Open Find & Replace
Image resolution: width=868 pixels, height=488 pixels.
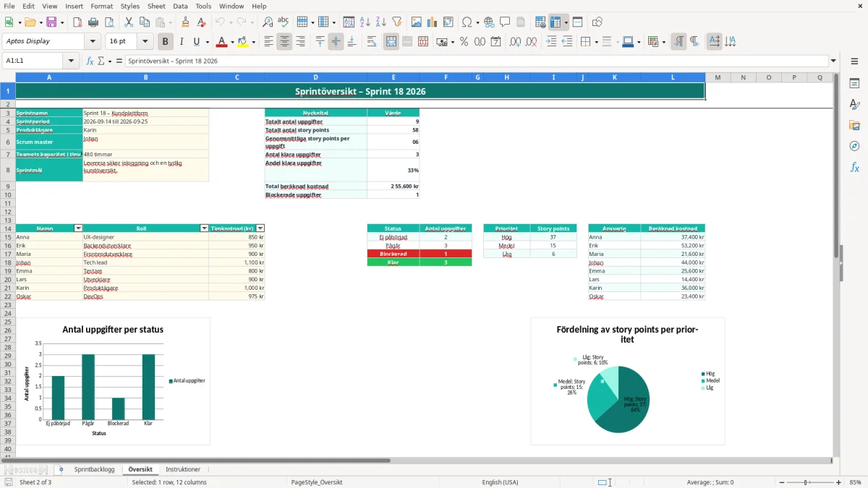268,22
